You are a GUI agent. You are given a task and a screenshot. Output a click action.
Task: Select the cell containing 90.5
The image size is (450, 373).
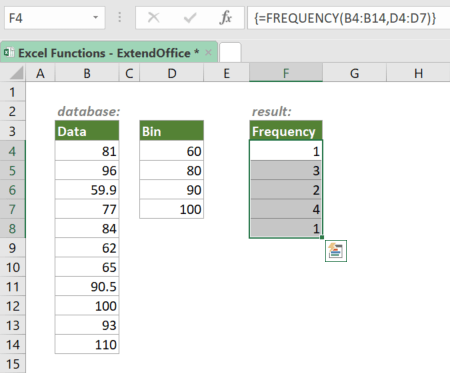tap(87, 286)
